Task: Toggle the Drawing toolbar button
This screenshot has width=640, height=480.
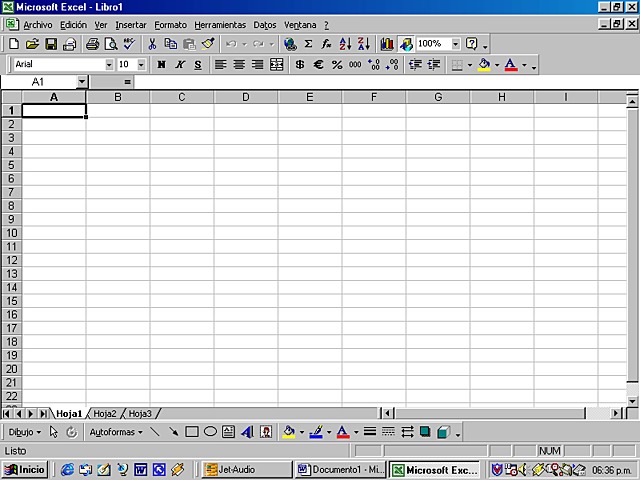Action: point(406,44)
